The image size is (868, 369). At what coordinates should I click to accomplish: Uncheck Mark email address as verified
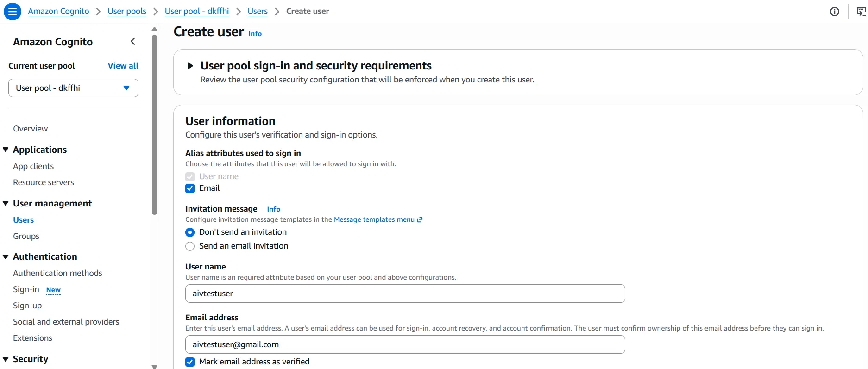pos(190,362)
